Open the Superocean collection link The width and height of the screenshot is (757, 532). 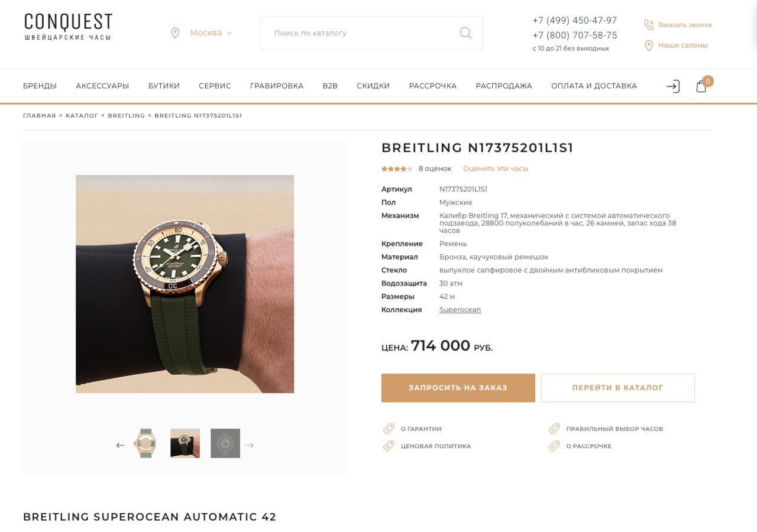[x=460, y=310]
